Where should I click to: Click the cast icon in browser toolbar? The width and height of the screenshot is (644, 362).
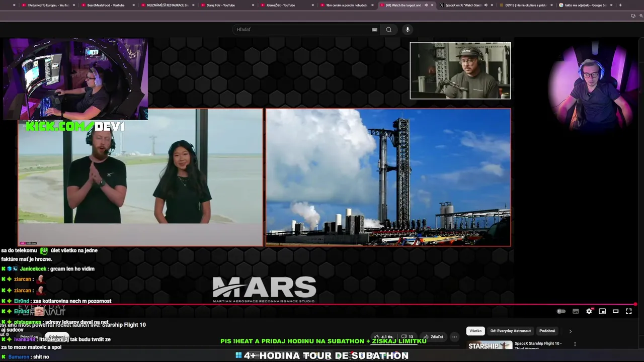click(633, 16)
